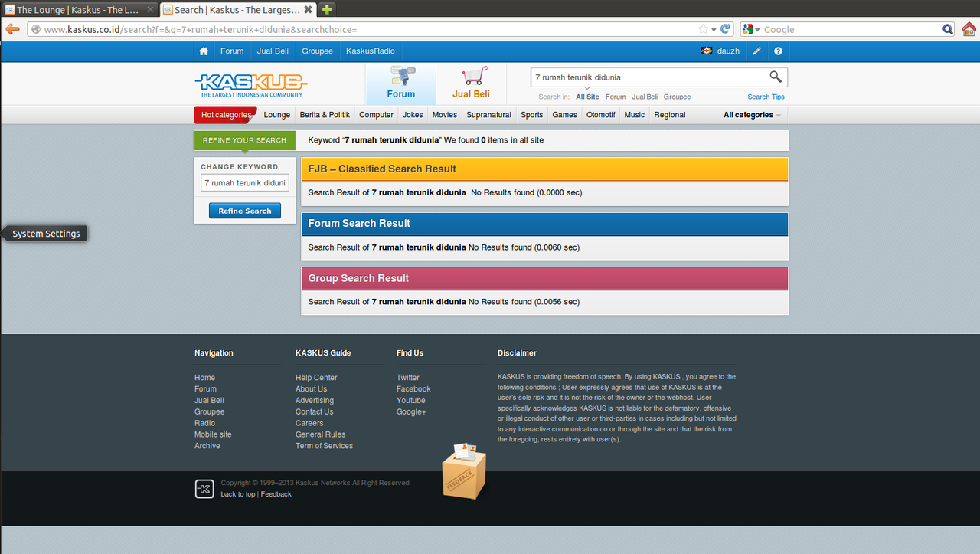Screen dimensions: 980x554
Task: Expand the All categories dropdown
Action: [752, 115]
